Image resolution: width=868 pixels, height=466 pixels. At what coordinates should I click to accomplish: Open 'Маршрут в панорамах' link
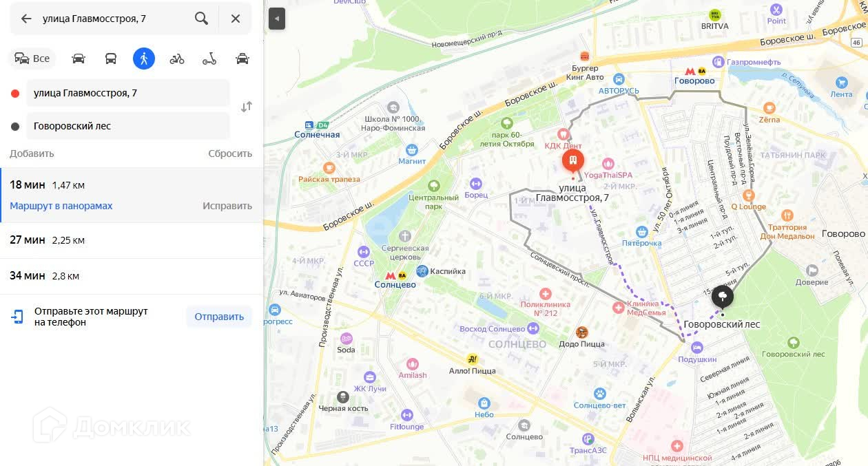point(61,206)
